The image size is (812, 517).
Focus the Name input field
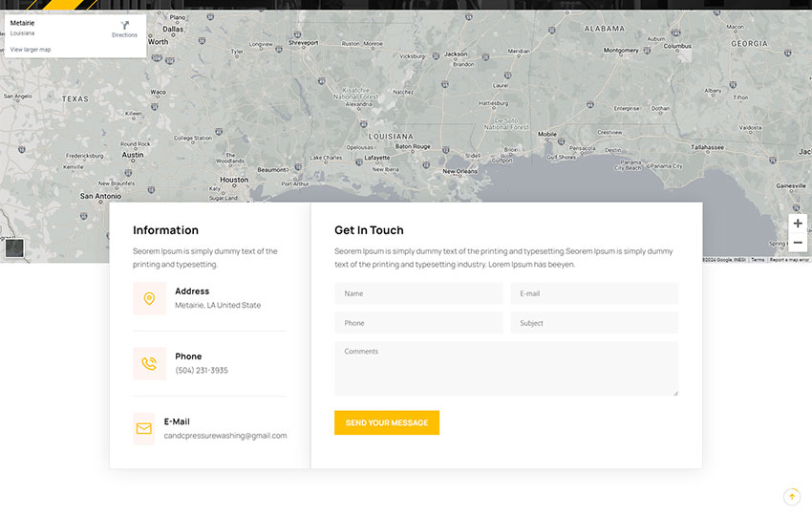click(x=418, y=293)
